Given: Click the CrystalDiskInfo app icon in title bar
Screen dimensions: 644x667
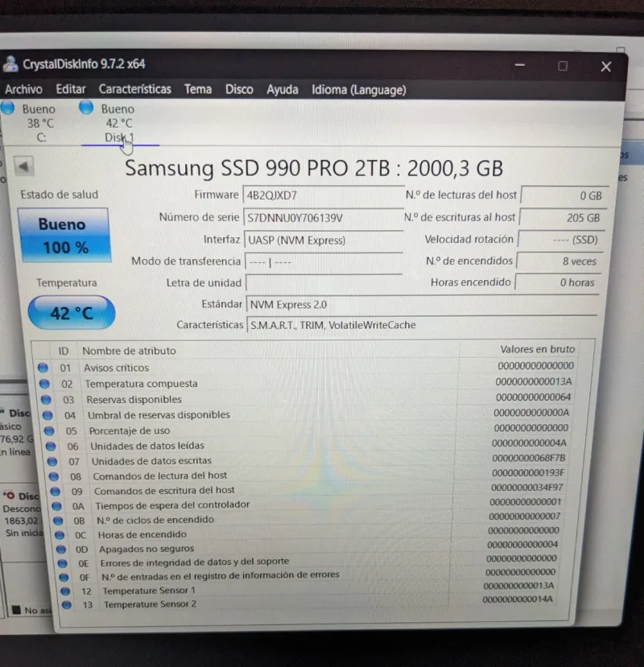Looking at the screenshot, I should click(10, 64).
